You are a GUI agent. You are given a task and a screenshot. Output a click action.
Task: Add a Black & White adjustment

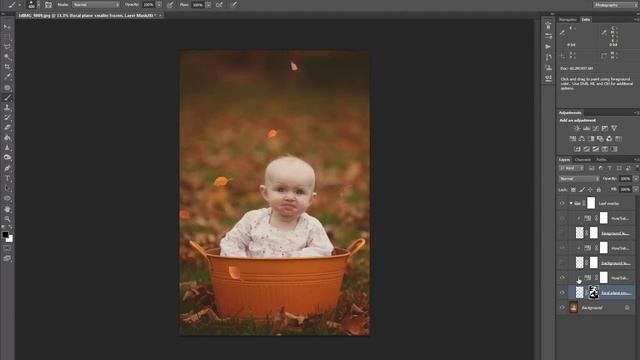[591, 139]
